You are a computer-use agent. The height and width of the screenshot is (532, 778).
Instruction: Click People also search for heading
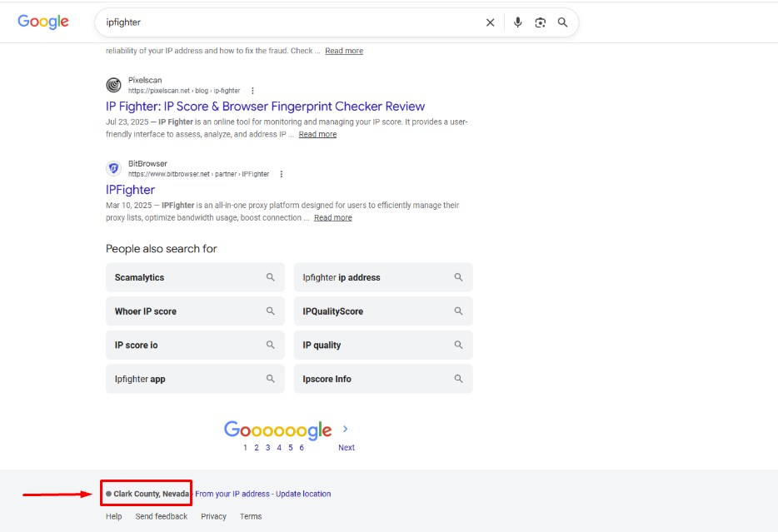[x=162, y=248]
